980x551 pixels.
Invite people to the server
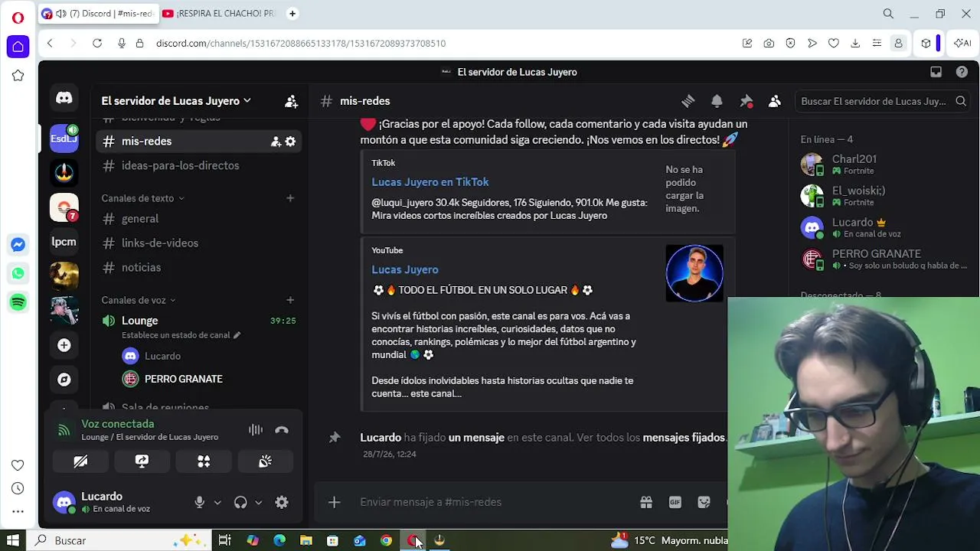pos(291,101)
